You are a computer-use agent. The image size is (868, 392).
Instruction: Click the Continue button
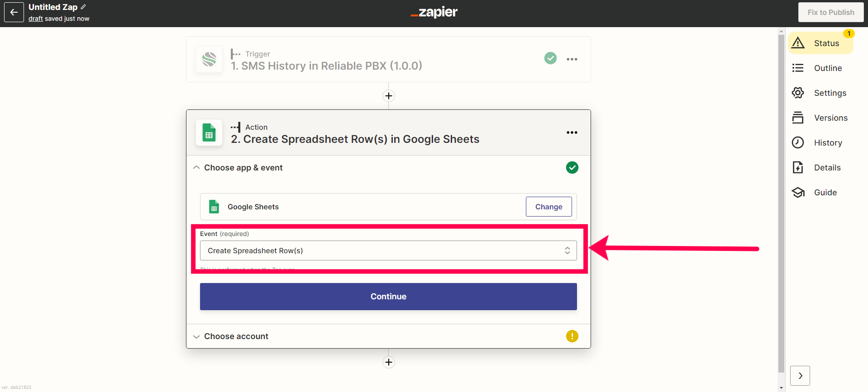(x=388, y=297)
